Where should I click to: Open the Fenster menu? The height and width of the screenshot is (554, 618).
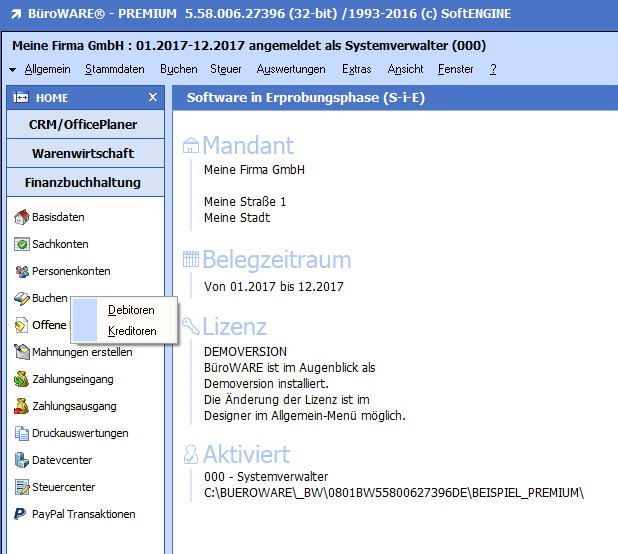(x=455, y=69)
